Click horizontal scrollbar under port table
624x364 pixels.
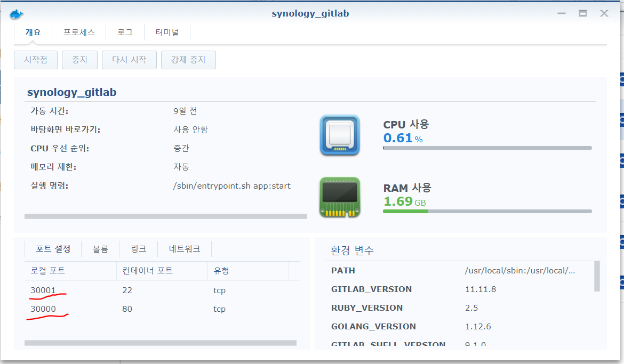point(161,343)
